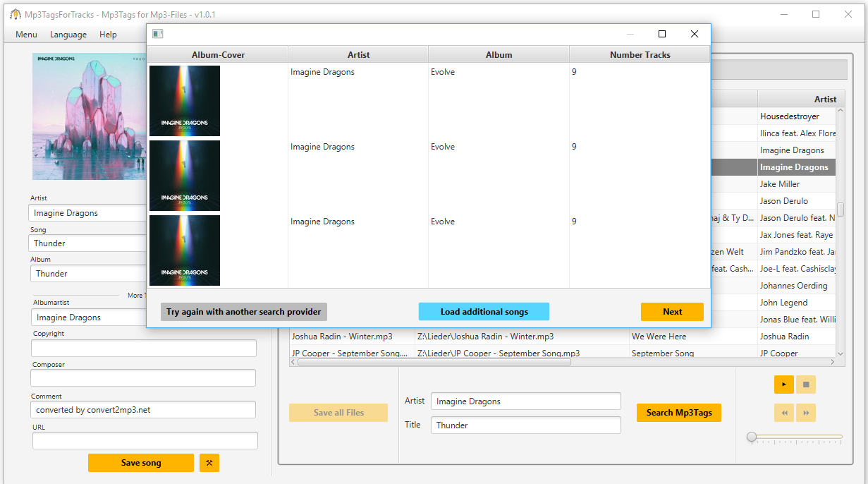This screenshot has width=868, height=484.
Task: Start playback with the play button
Action: pyautogui.click(x=783, y=385)
